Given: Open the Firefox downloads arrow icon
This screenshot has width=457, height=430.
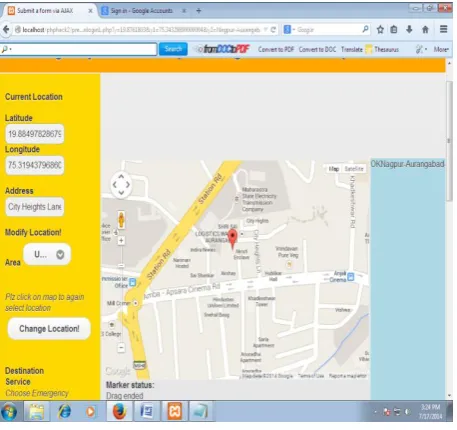Looking at the screenshot, I should (x=409, y=29).
